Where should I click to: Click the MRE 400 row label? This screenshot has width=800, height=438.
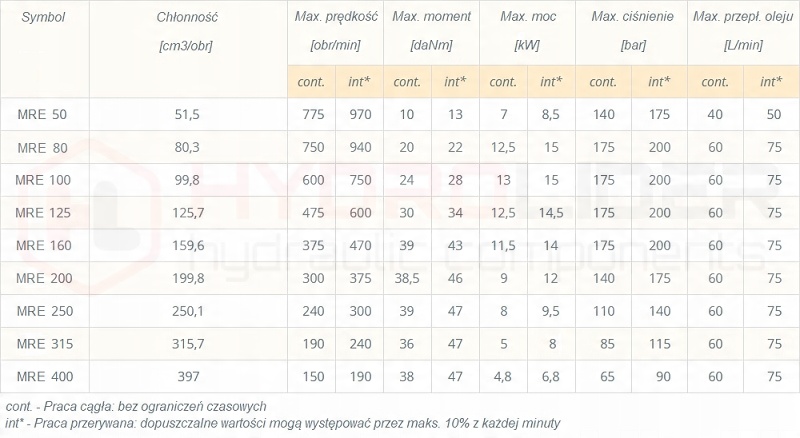point(43,377)
